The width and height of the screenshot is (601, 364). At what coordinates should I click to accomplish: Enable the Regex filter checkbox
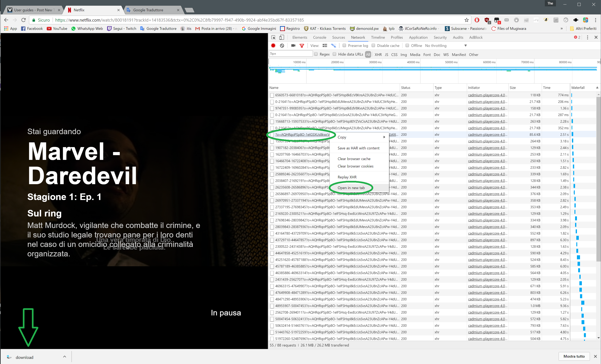(316, 54)
